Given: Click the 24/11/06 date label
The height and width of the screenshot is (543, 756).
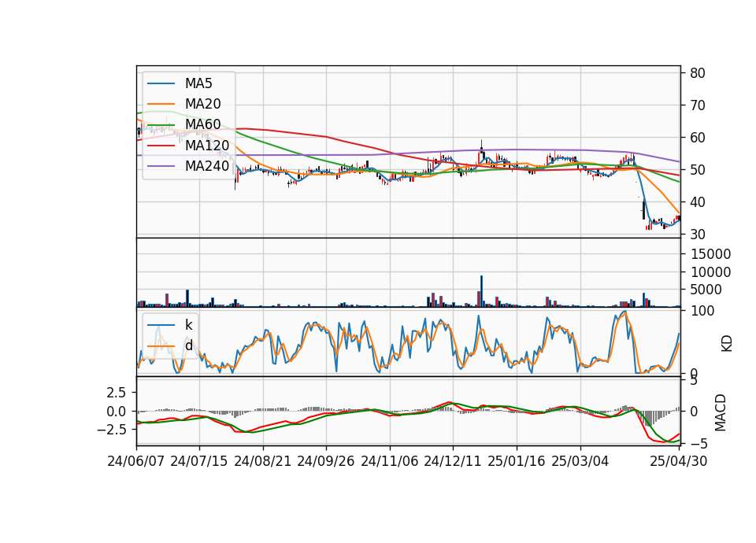Looking at the screenshot, I should pos(390,461).
